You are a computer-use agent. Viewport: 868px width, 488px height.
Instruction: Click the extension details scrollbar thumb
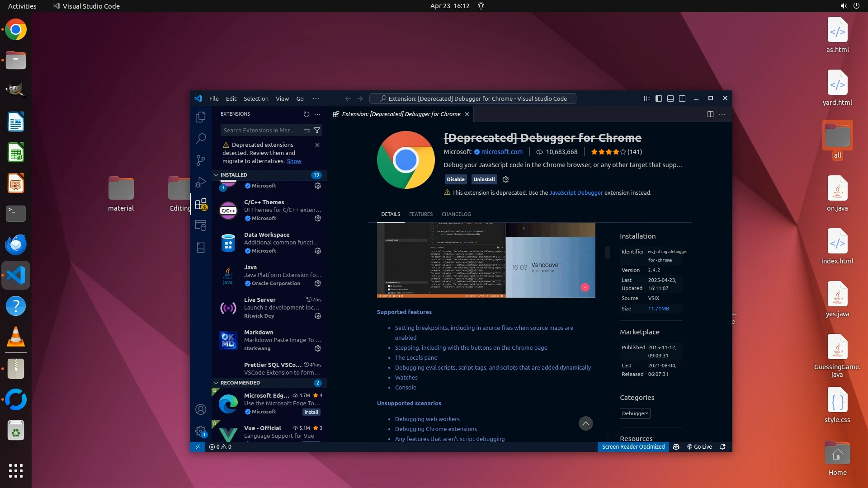coord(608,252)
